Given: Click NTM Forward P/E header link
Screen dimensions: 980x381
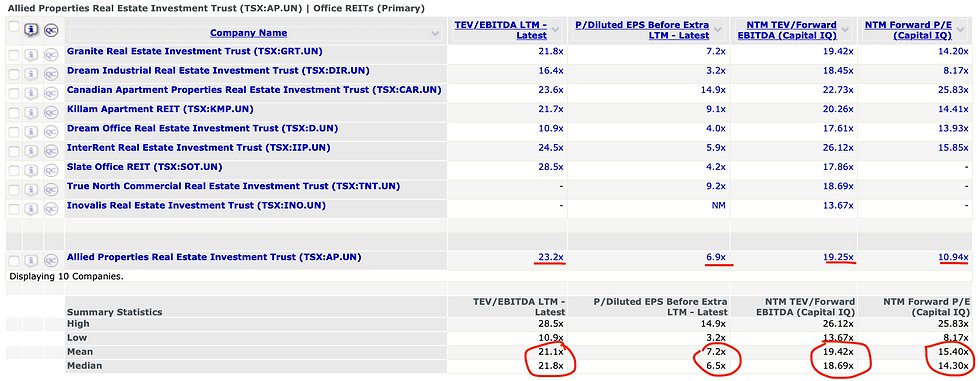Looking at the screenshot, I should [908, 30].
